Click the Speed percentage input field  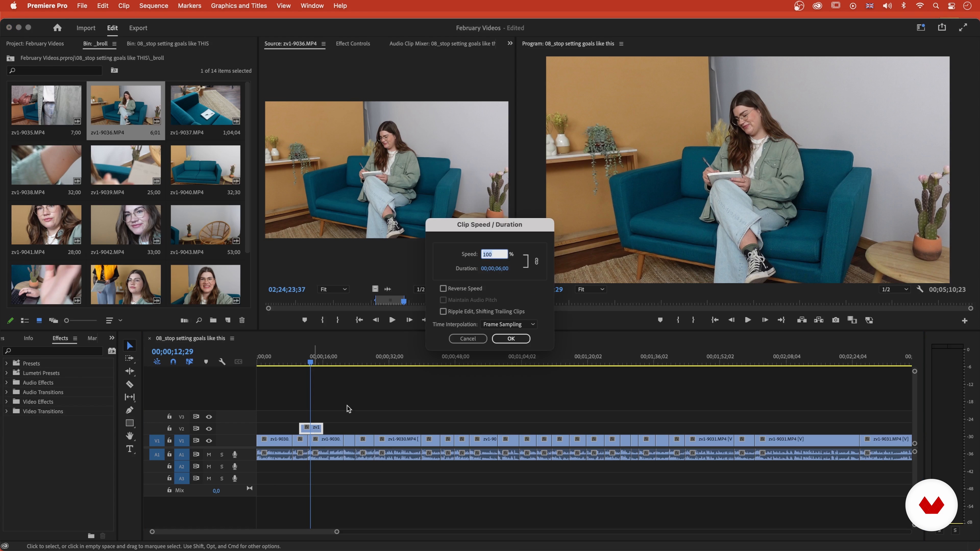click(x=494, y=254)
